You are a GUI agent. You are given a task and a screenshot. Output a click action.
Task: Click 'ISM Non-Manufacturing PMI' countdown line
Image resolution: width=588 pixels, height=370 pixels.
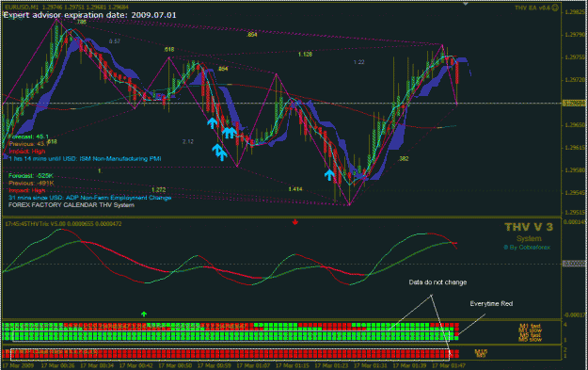(85, 159)
